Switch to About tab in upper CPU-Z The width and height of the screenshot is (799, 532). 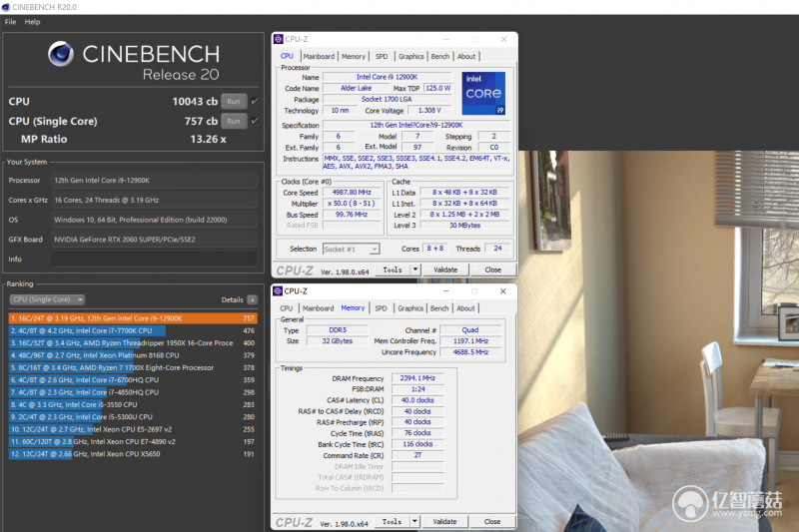click(466, 57)
